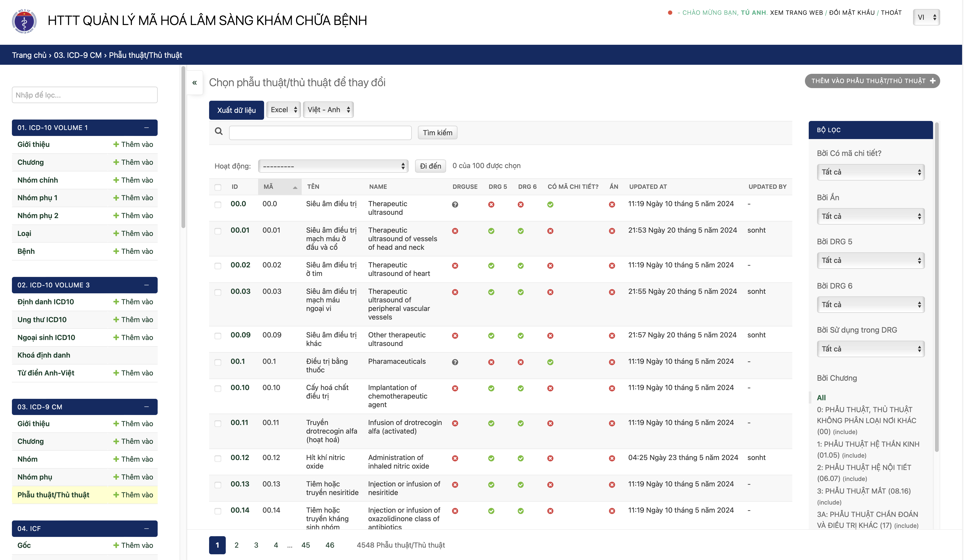Viewport: 964px width, 560px height.
Task: Click MÃ column sort arrow
Action: (x=295, y=187)
